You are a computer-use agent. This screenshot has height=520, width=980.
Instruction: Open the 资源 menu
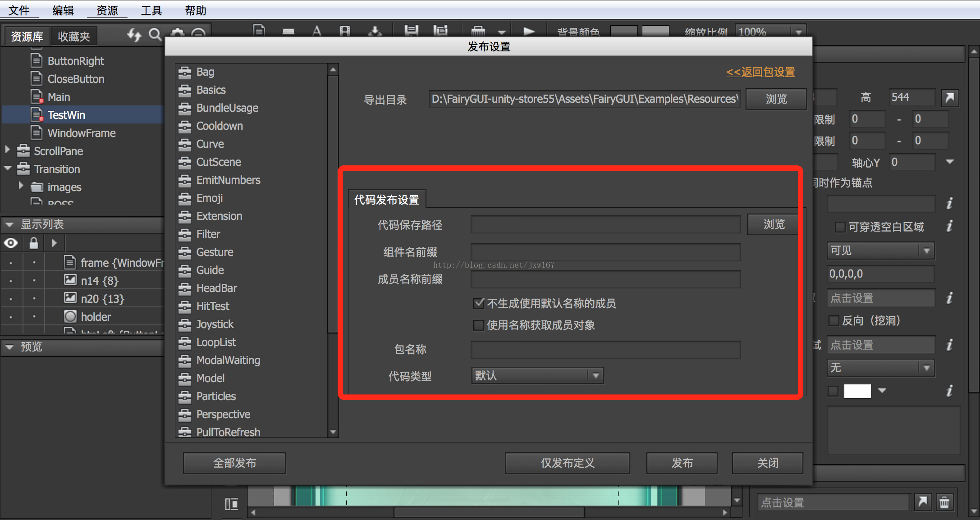pos(107,10)
